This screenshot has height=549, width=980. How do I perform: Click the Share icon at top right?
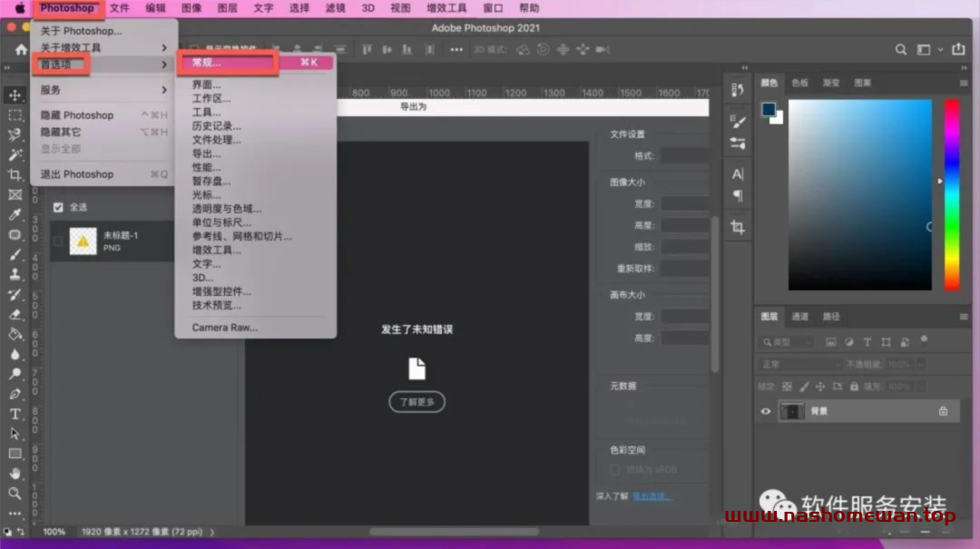tap(958, 49)
